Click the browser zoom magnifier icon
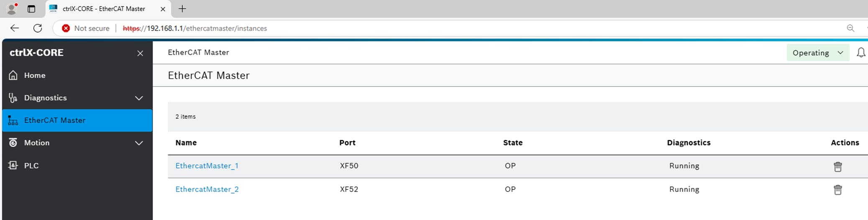868x220 pixels. coord(850,28)
